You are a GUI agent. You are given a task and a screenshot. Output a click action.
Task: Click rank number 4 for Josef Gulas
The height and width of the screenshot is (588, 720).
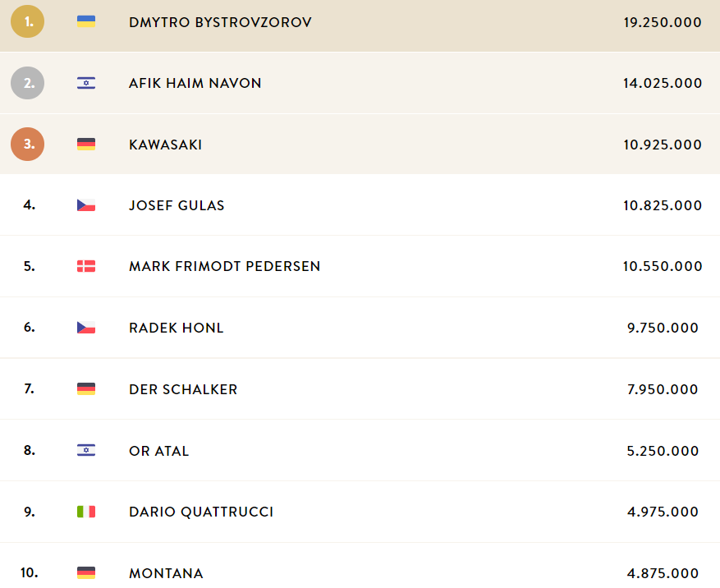30,204
